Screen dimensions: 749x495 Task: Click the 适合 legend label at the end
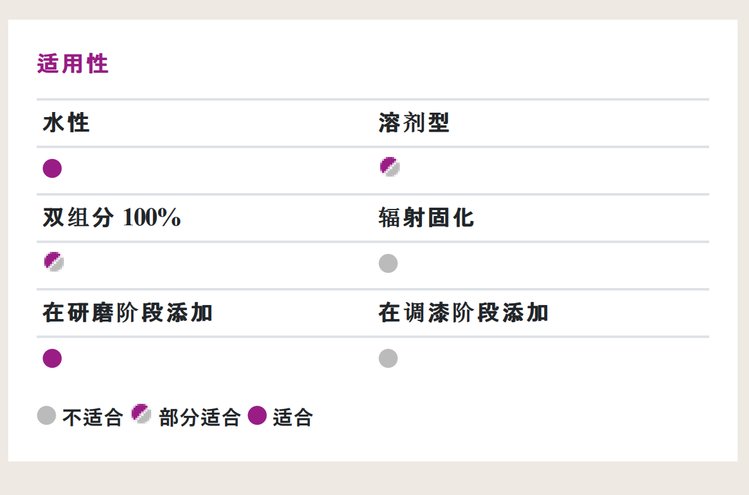point(292,417)
